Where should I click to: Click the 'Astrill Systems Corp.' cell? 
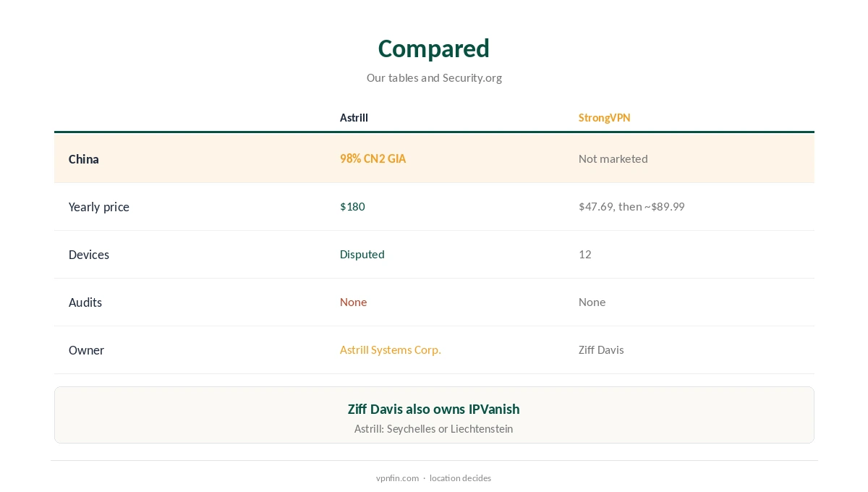click(x=390, y=349)
